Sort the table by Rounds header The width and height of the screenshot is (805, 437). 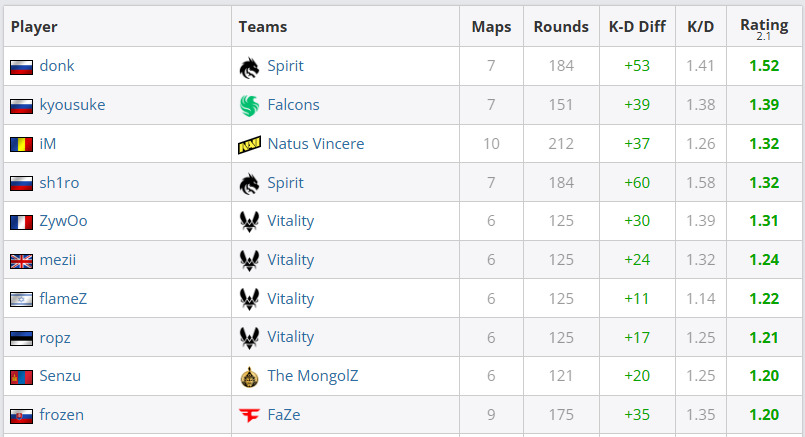(x=561, y=27)
